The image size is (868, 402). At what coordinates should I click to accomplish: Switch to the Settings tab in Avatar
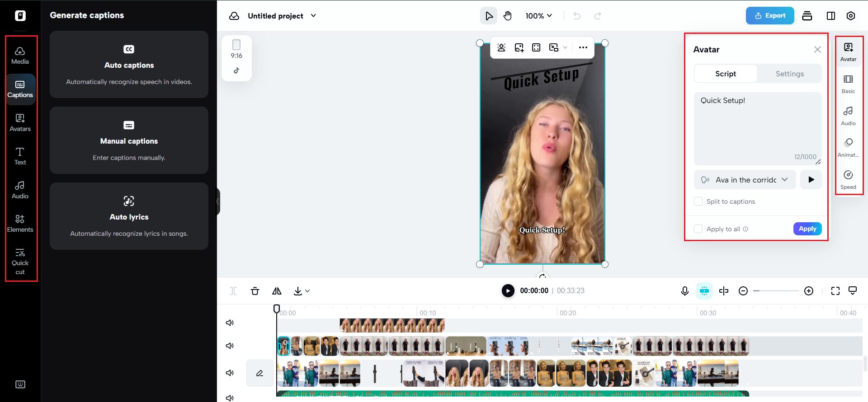tap(789, 74)
